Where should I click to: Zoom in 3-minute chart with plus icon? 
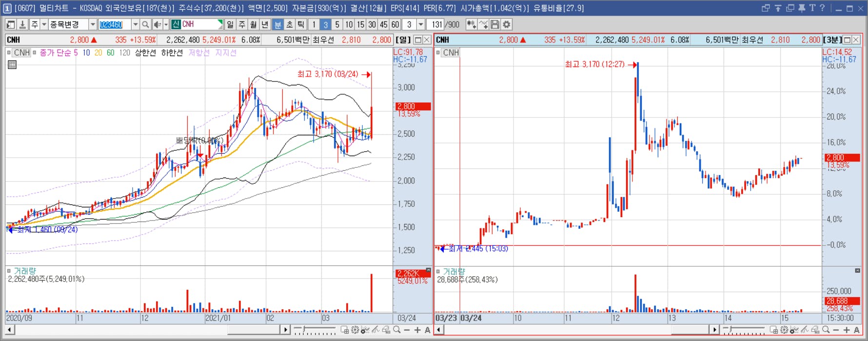847,330
